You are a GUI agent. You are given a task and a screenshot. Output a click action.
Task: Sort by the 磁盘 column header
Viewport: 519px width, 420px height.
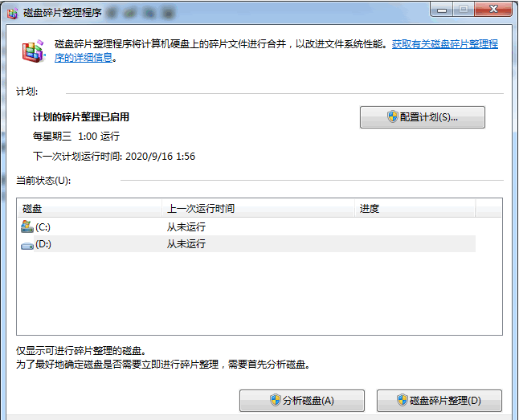point(88,209)
